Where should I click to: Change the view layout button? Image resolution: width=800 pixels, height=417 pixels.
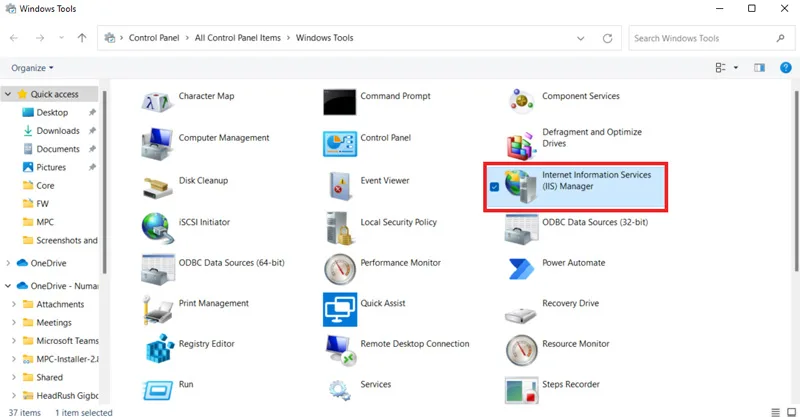[x=720, y=67]
